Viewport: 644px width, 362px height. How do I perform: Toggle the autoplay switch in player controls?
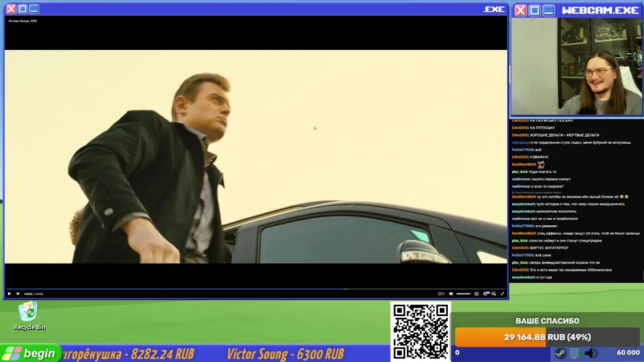[441, 294]
